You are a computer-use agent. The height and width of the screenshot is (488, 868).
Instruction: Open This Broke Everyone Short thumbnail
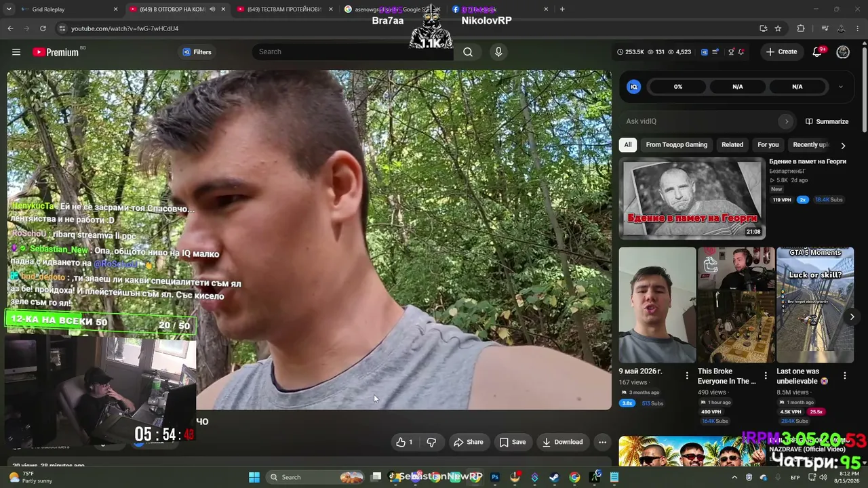click(x=736, y=305)
